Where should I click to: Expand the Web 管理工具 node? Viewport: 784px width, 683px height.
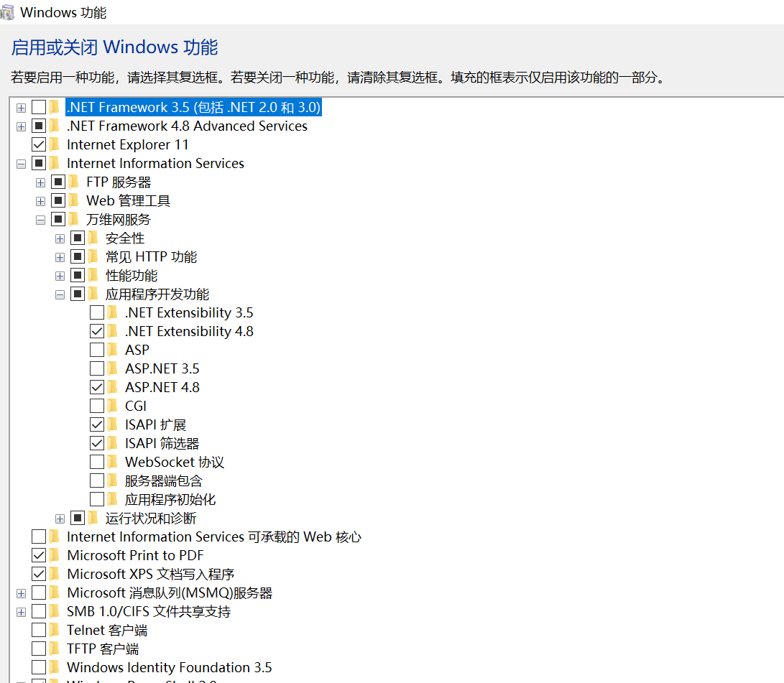click(x=40, y=201)
